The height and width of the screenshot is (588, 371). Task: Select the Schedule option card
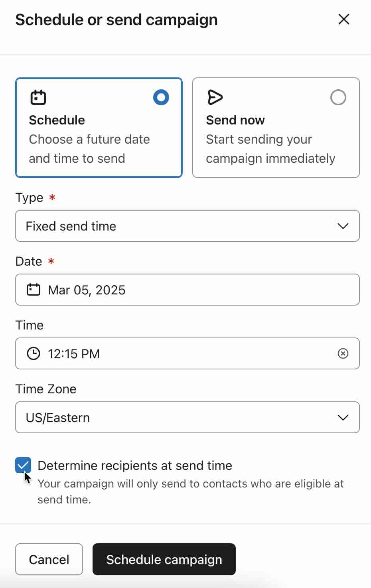[x=99, y=128]
